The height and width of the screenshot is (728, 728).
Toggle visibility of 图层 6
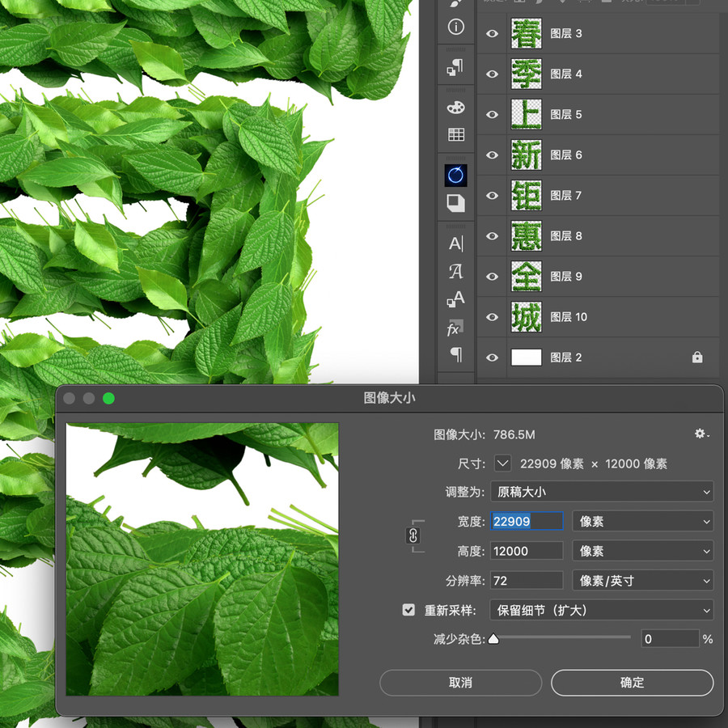pos(492,154)
